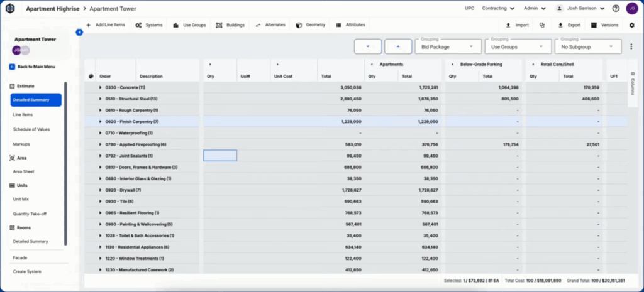Open Quantity Take-off in the sidebar
The image size is (644, 292).
30,214
